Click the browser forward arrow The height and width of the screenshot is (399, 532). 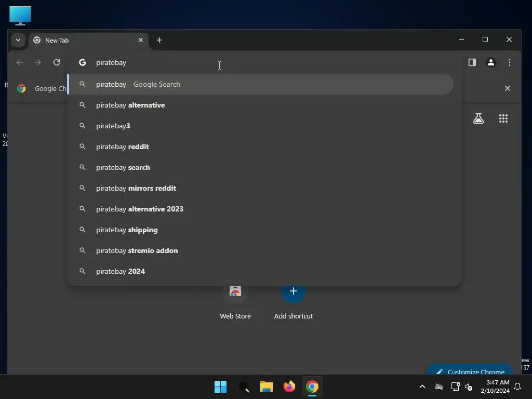pyautogui.click(x=38, y=62)
